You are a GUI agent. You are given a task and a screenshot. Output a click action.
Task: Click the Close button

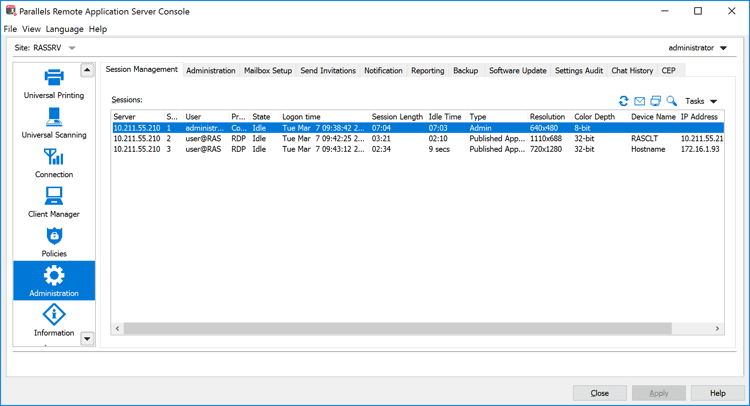[600, 393]
